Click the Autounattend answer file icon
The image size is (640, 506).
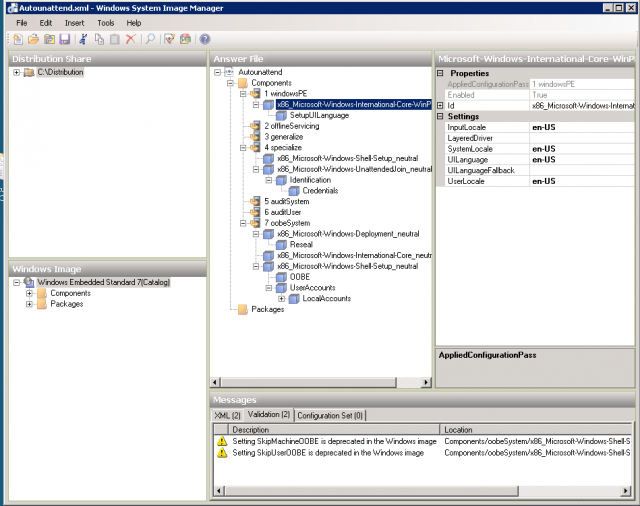tap(229, 72)
